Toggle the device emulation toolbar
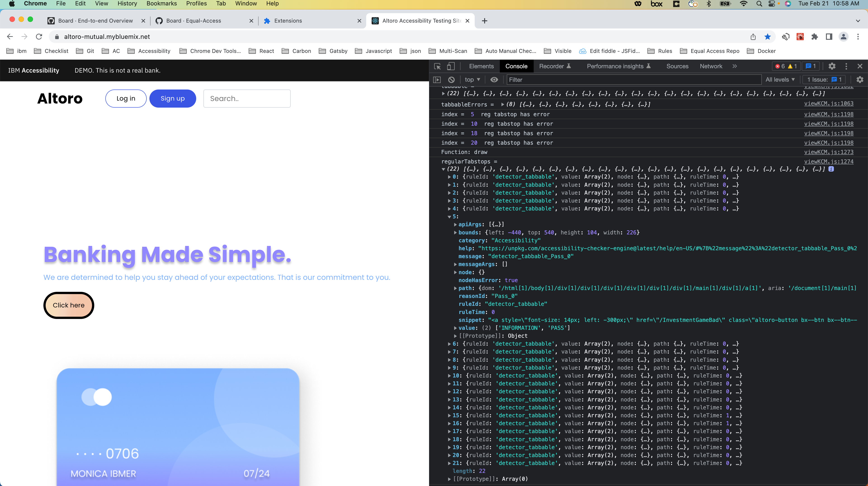The width and height of the screenshot is (868, 486). [x=451, y=66]
